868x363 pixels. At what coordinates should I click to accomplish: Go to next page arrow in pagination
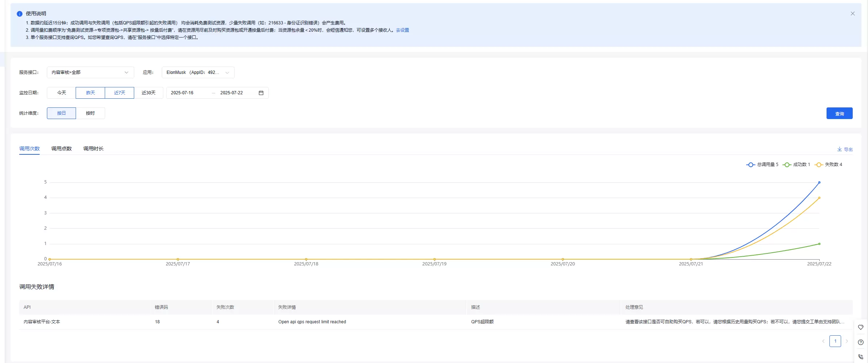[847, 341]
